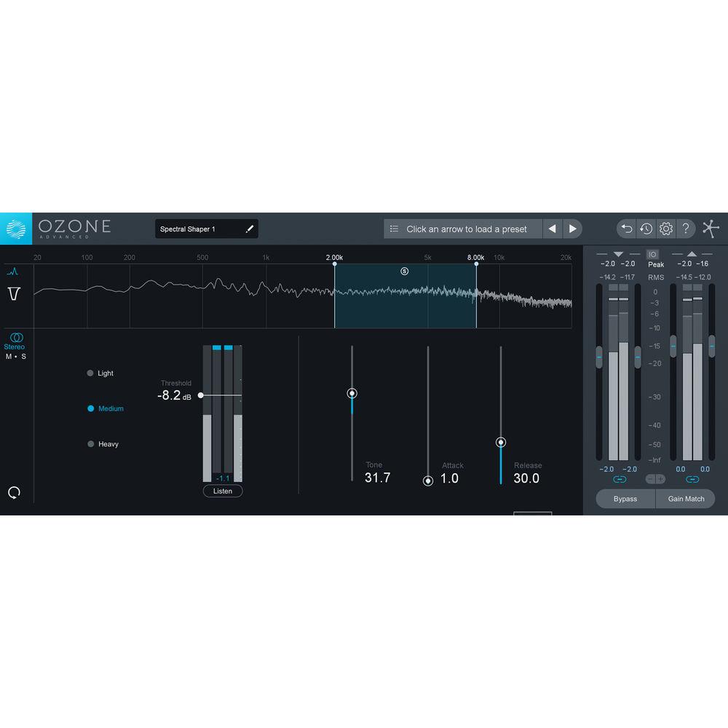Image resolution: width=728 pixels, height=728 pixels.
Task: Click the preset list icon in preset bar
Action: pos(395,229)
